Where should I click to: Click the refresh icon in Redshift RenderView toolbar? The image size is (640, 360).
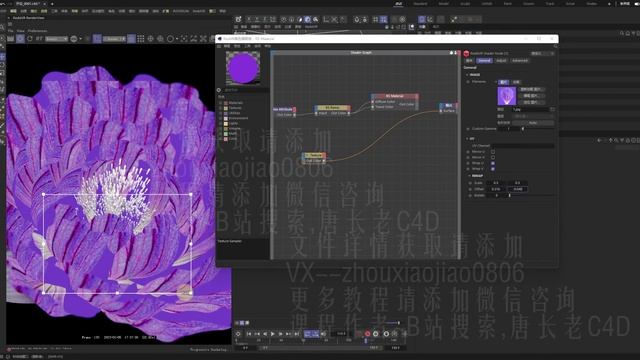(30, 39)
